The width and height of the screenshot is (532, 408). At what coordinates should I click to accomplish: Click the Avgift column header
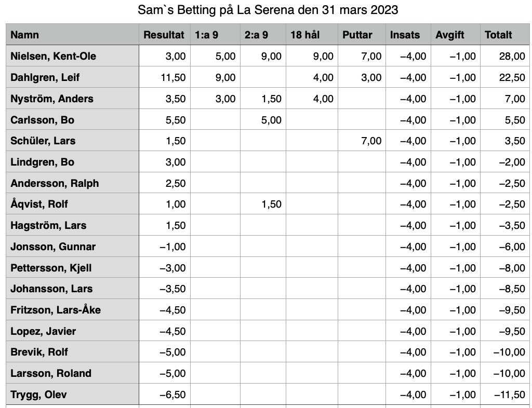click(456, 35)
